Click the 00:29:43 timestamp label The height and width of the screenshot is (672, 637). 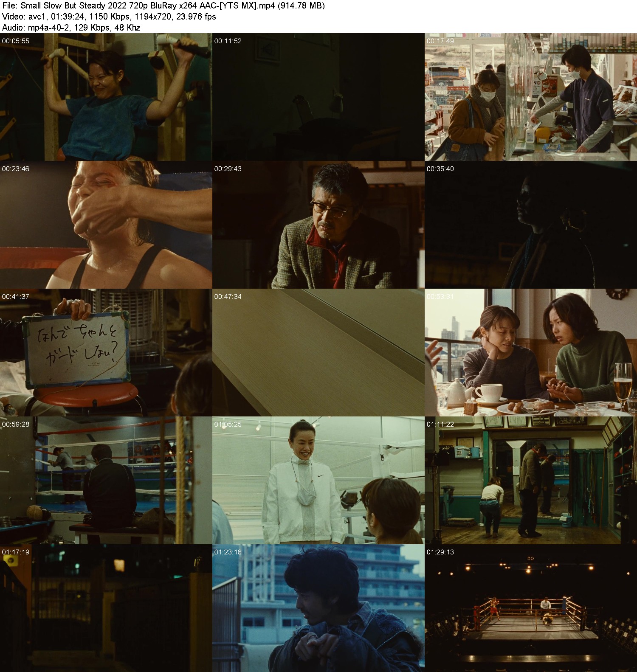point(228,169)
